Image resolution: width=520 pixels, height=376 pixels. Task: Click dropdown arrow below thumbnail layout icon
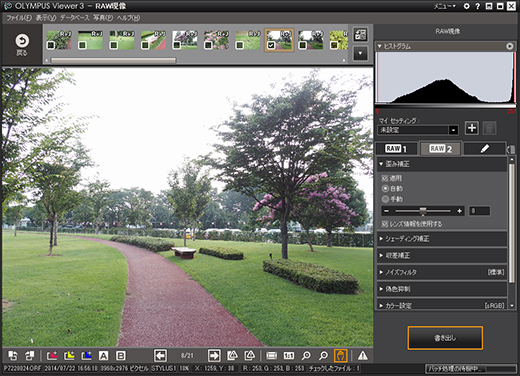click(x=360, y=53)
